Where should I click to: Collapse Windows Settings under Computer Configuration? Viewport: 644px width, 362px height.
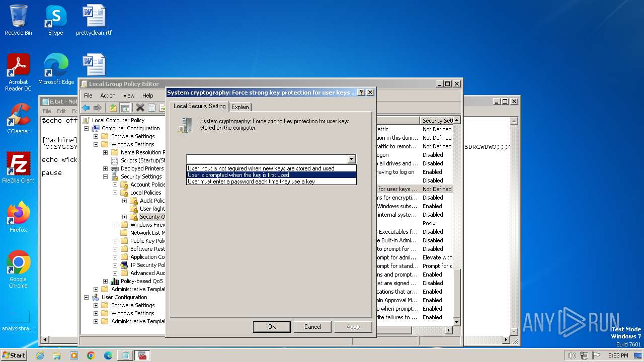[x=96, y=144]
